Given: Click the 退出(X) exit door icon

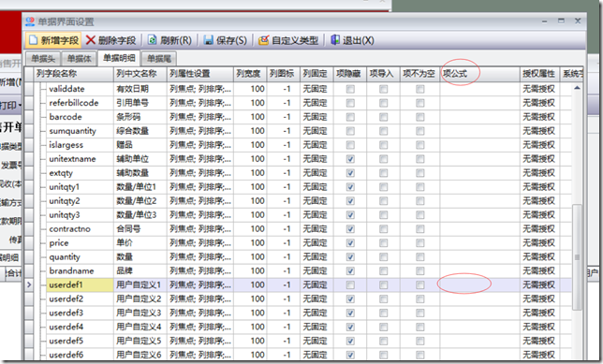Looking at the screenshot, I should click(335, 40).
